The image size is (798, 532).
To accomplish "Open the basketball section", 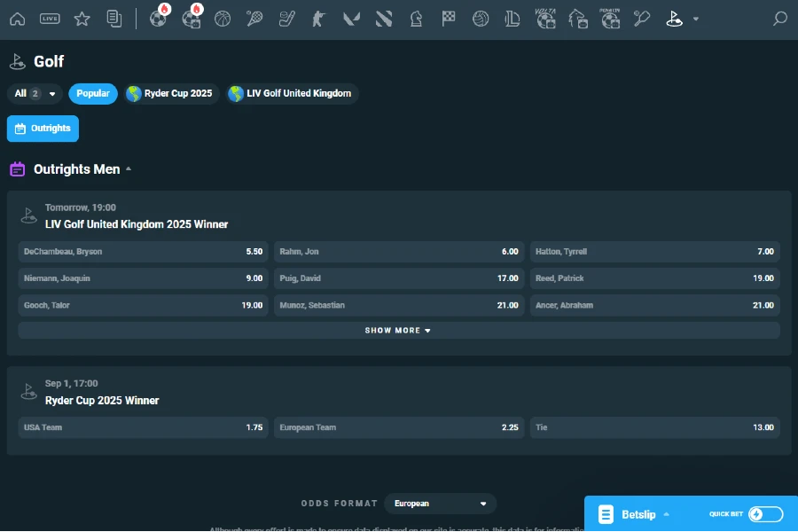I will tap(223, 18).
